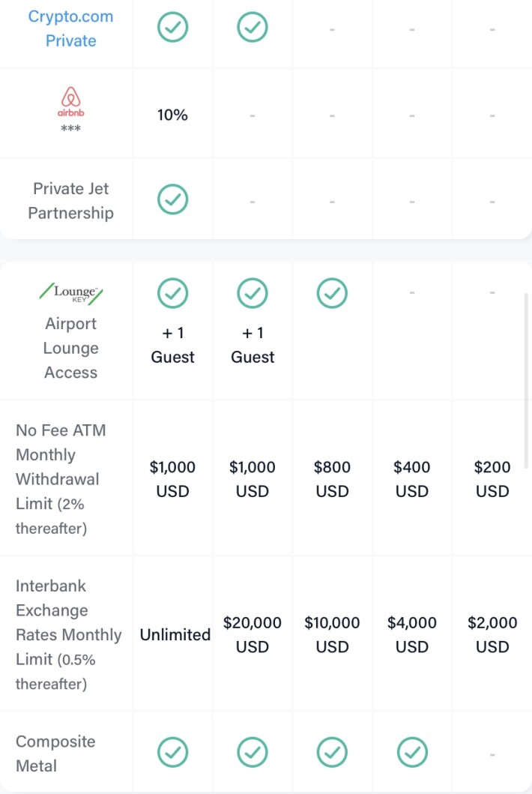Image resolution: width=532 pixels, height=794 pixels.
Task: Select the $200 USD ATM withdrawal cell
Action: coord(492,479)
